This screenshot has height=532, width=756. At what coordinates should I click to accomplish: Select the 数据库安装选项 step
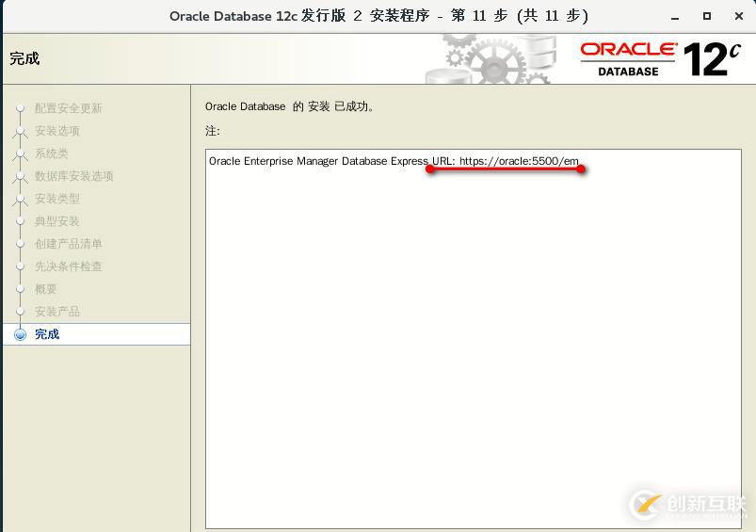coord(73,176)
